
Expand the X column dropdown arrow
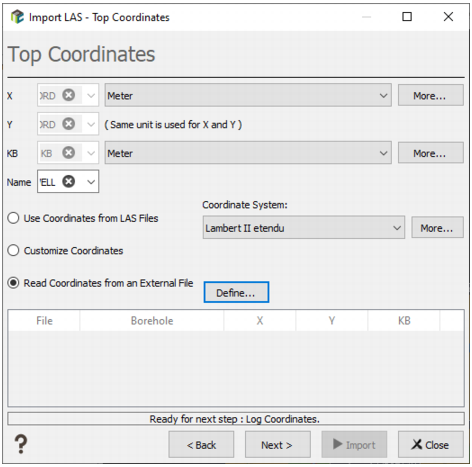(x=91, y=96)
